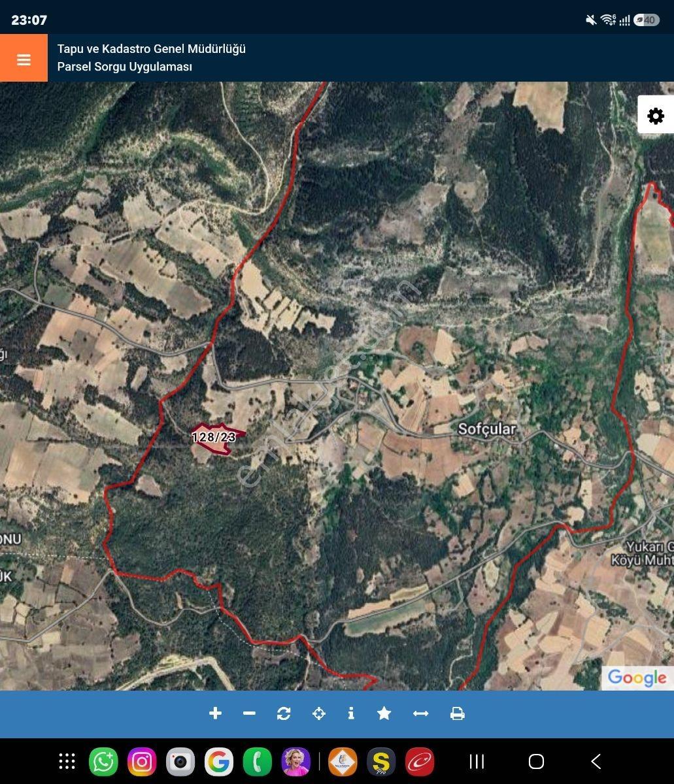Zoom out with the minus icon
Screen dimensions: 674x784
coord(249,713)
